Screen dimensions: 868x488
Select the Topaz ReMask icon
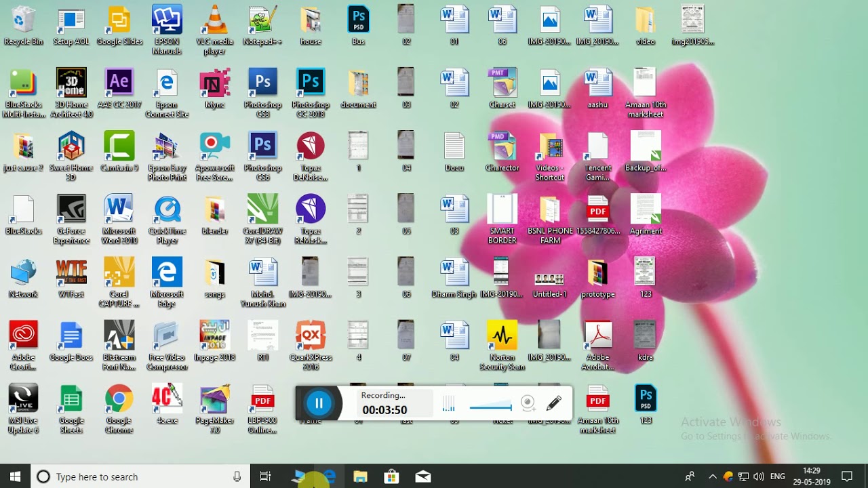coord(311,219)
